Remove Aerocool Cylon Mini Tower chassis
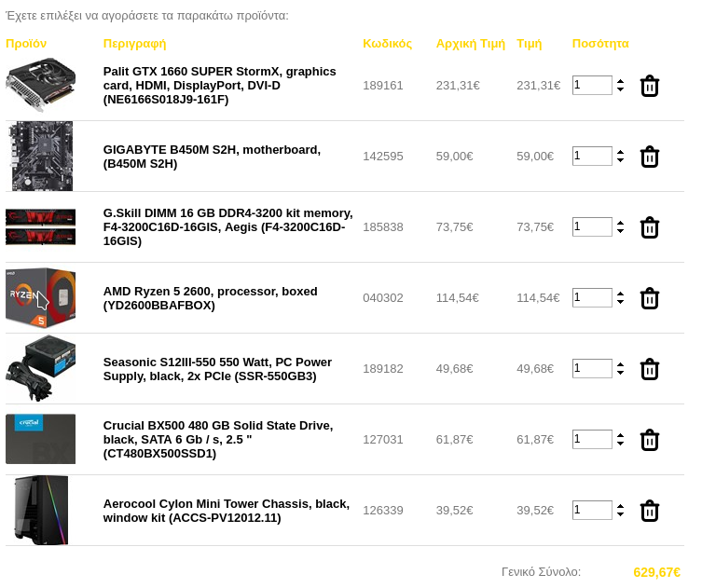The height and width of the screenshot is (588, 702). point(649,511)
